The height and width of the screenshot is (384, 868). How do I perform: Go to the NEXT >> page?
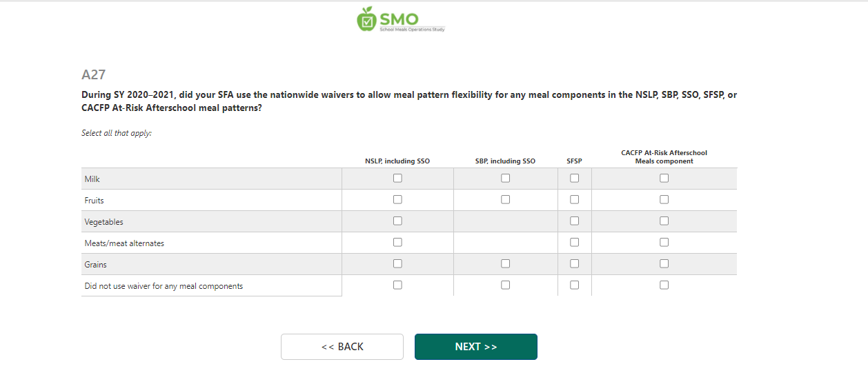[475, 347]
